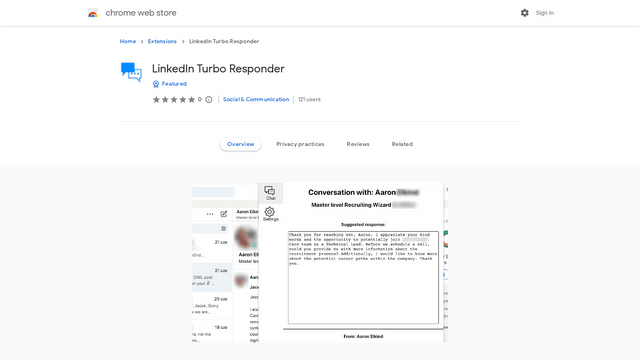Click the 'Suggested response:' label
This screenshot has width=640, height=360.
pos(363,224)
